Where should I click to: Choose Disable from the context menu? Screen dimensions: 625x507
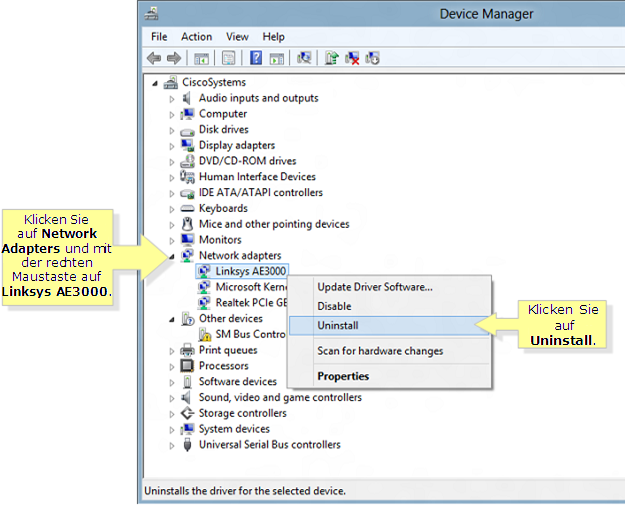390,306
